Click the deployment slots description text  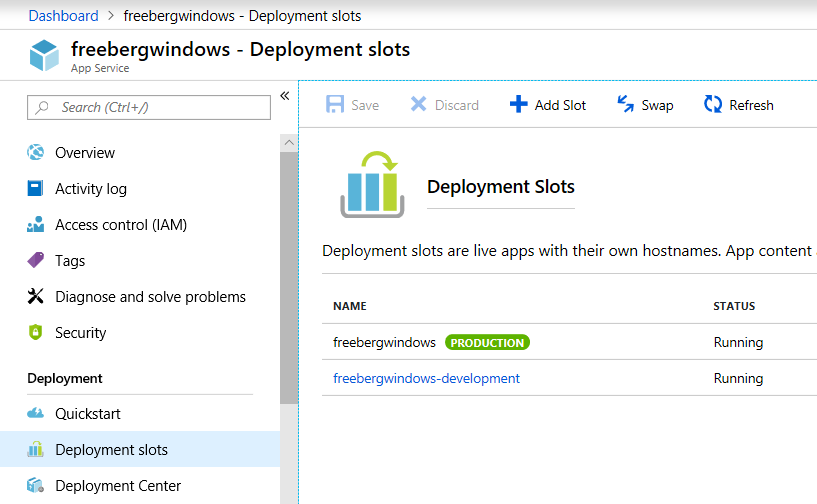point(569,251)
